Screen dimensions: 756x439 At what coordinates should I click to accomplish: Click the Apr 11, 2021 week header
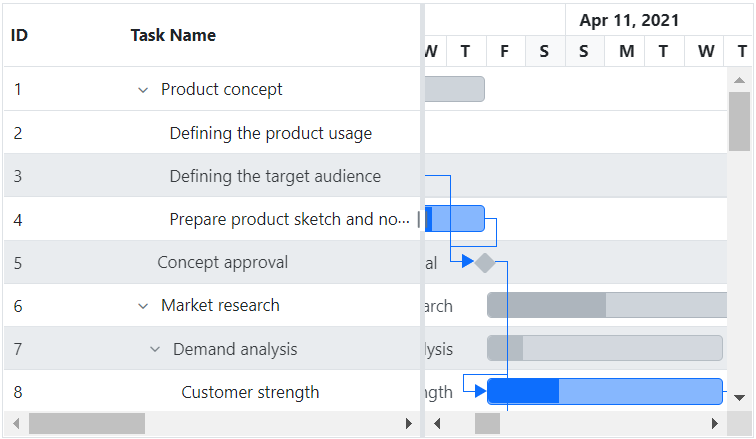click(629, 20)
